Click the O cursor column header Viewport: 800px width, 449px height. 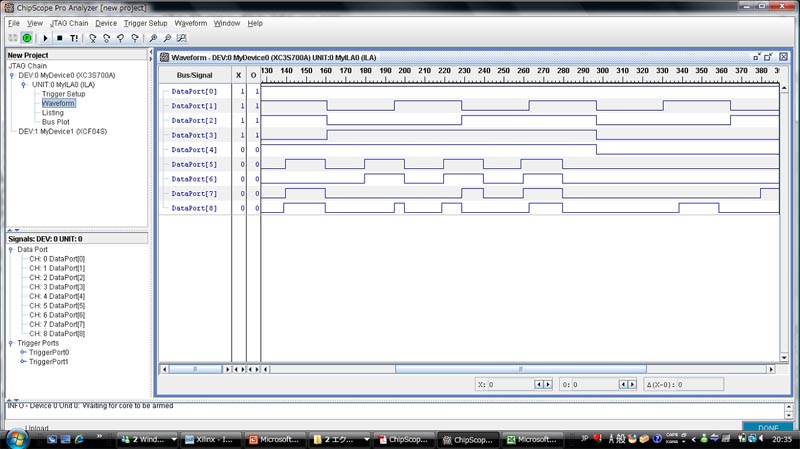(253, 75)
